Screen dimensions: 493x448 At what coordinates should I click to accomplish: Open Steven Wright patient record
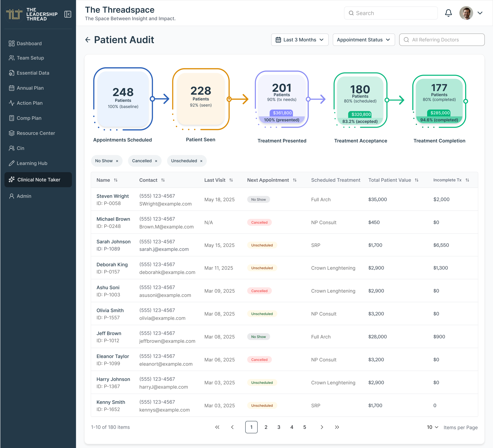[x=112, y=196]
